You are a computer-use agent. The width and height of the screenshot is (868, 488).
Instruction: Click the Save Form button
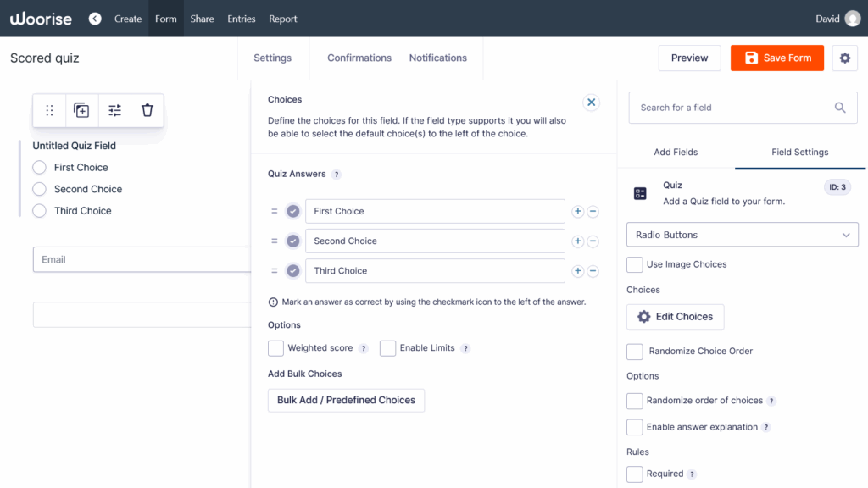776,58
